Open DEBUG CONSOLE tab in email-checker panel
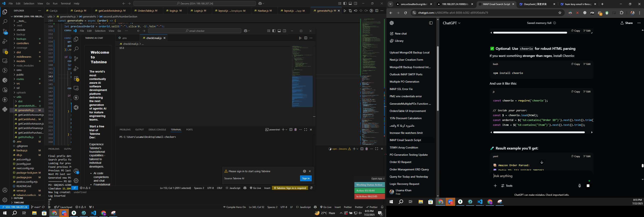 (x=157, y=130)
